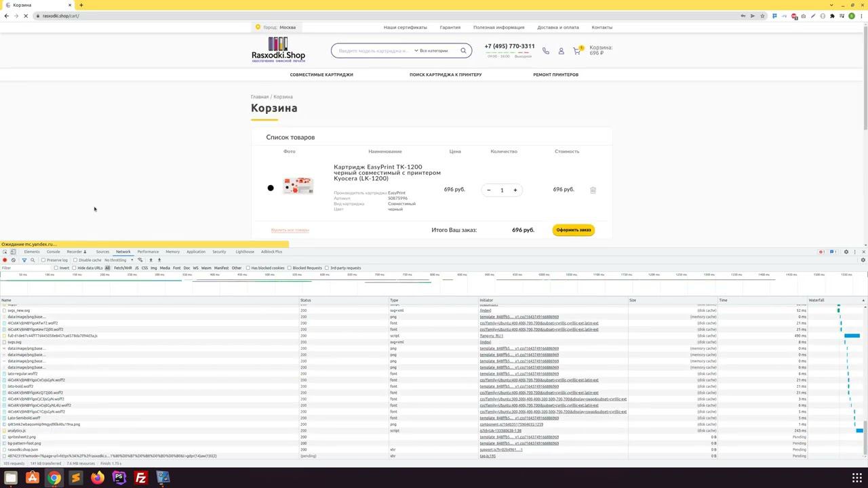Check the 3rd-party requests checkbox
Image resolution: width=868 pixels, height=488 pixels.
point(327,268)
